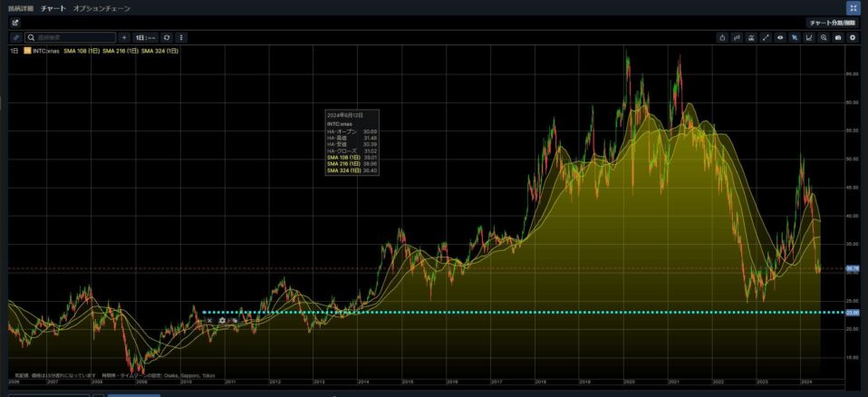This screenshot has height=397, width=868.
Task: Delete the horizontal line via its X icon
Action: (x=210, y=320)
